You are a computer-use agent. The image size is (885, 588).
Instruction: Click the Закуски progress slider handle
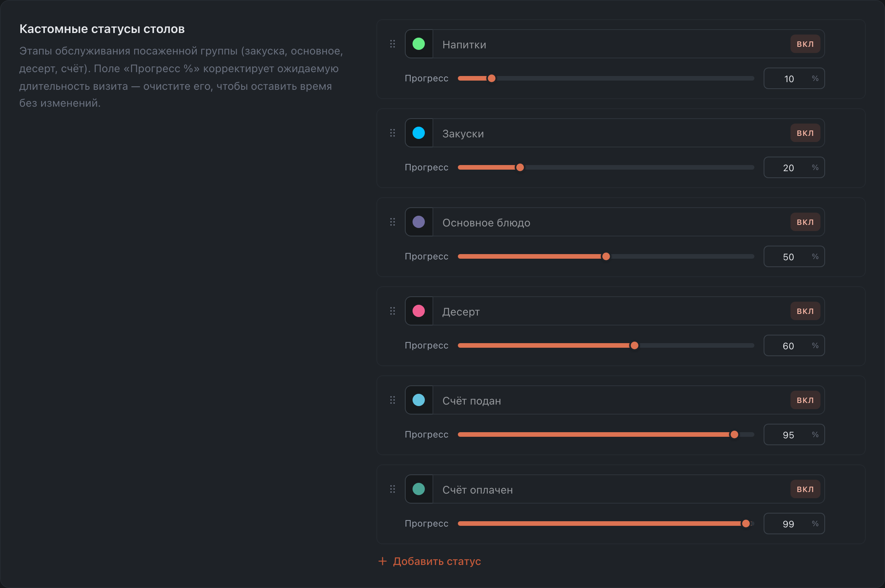(520, 167)
